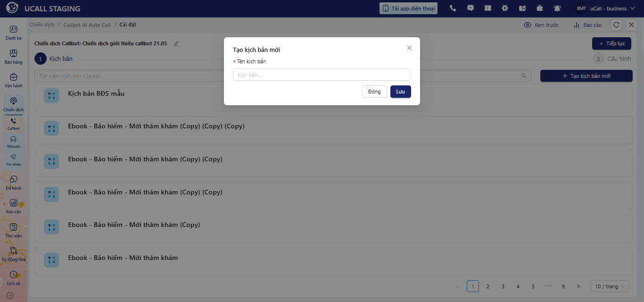
Task: Expand the sidebar with the arrow icon
Action: coord(10,295)
